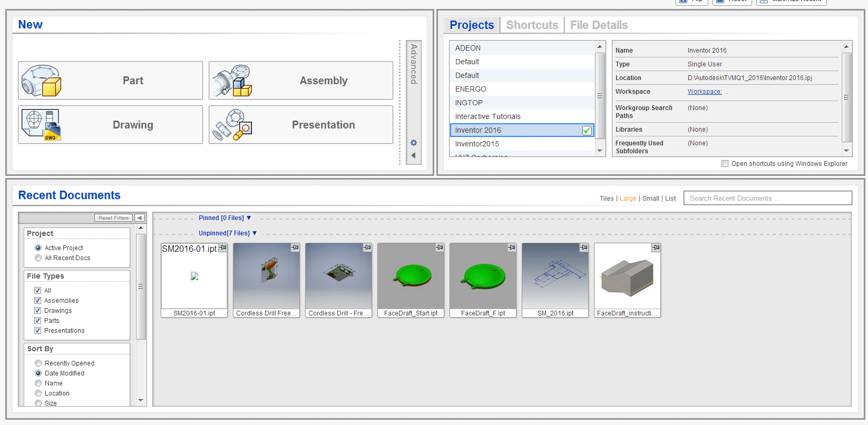This screenshot has width=868, height=425.
Task: Switch to the File Details tab
Action: pyautogui.click(x=599, y=25)
